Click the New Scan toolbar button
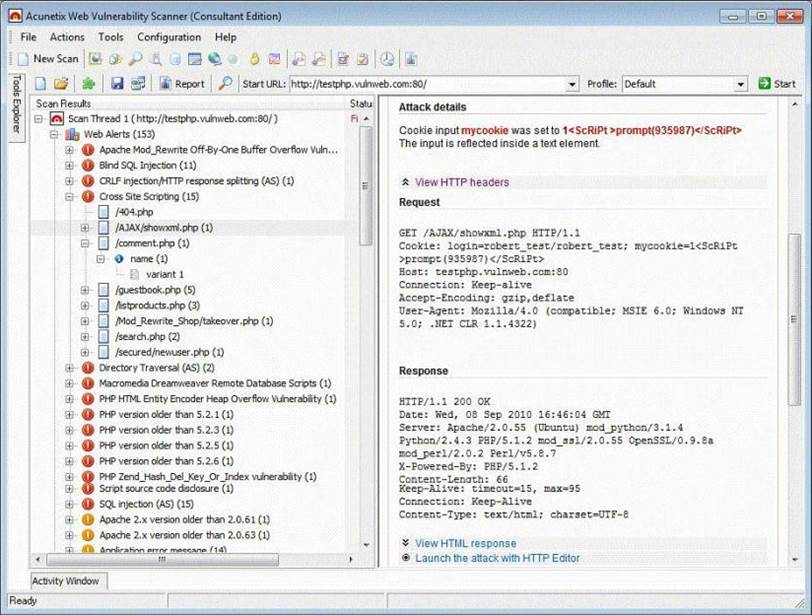The height and width of the screenshot is (615, 812). click(50, 59)
